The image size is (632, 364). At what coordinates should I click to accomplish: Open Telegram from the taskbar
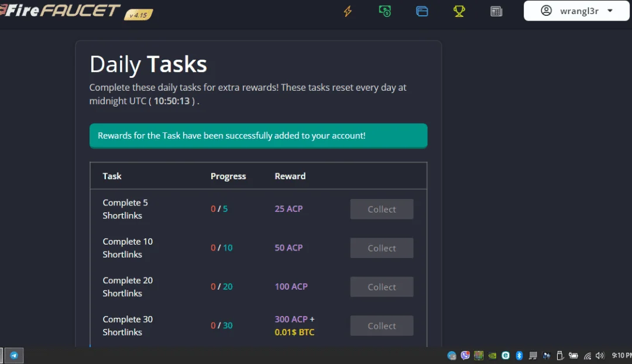(x=14, y=356)
